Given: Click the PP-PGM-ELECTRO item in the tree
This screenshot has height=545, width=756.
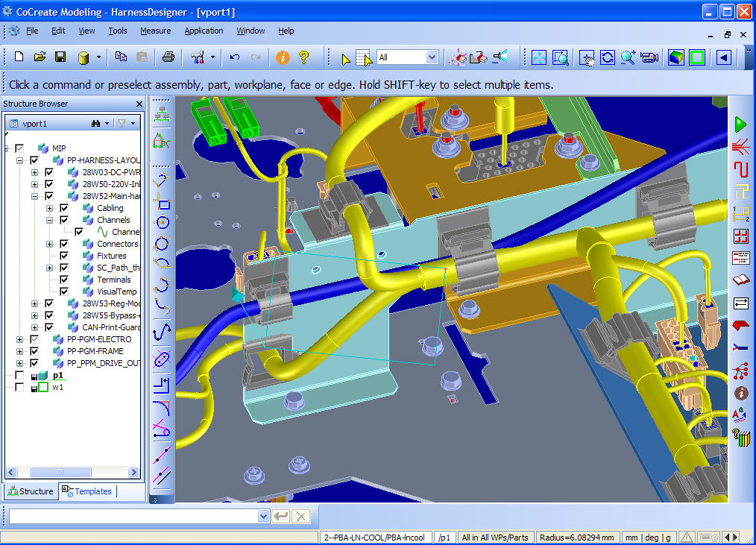Looking at the screenshot, I should point(98,339).
